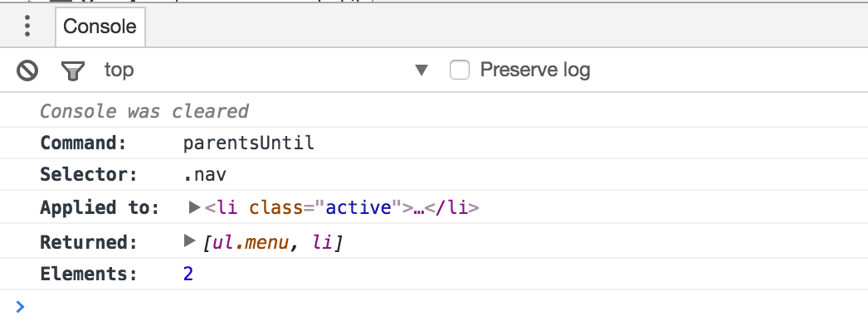Select the <li class="active"> element text
868x335 pixels.
342,207
